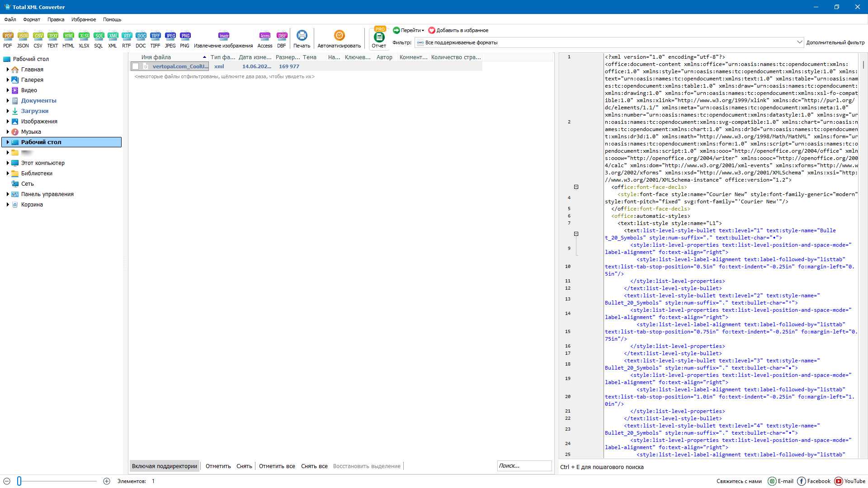
Task: Click the YouTube link
Action: [x=850, y=481]
